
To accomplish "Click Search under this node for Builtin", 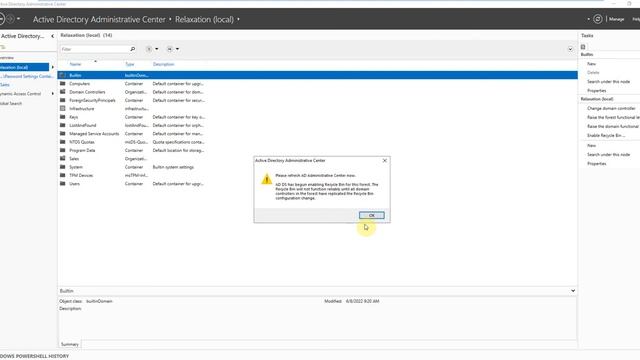I will [x=608, y=82].
